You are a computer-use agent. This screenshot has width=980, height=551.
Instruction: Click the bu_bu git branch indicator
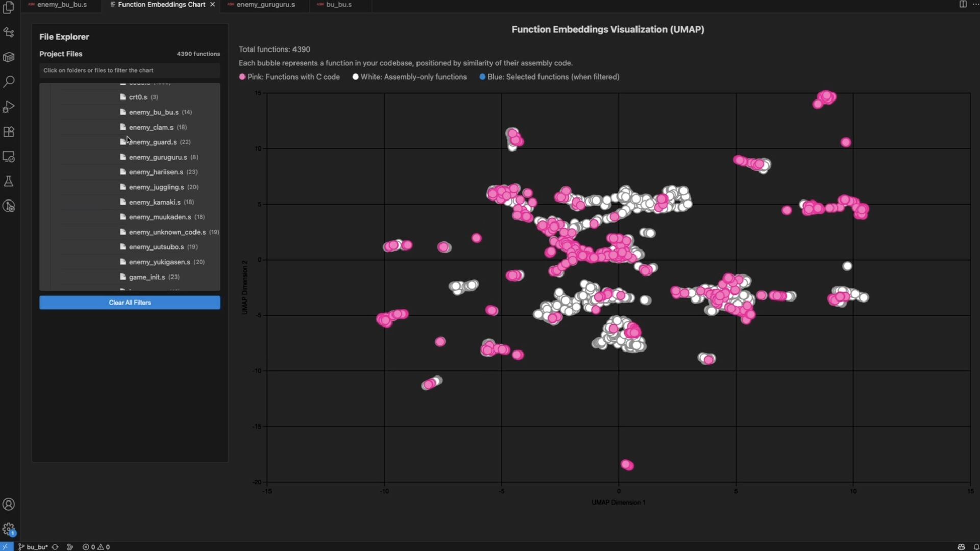point(34,547)
